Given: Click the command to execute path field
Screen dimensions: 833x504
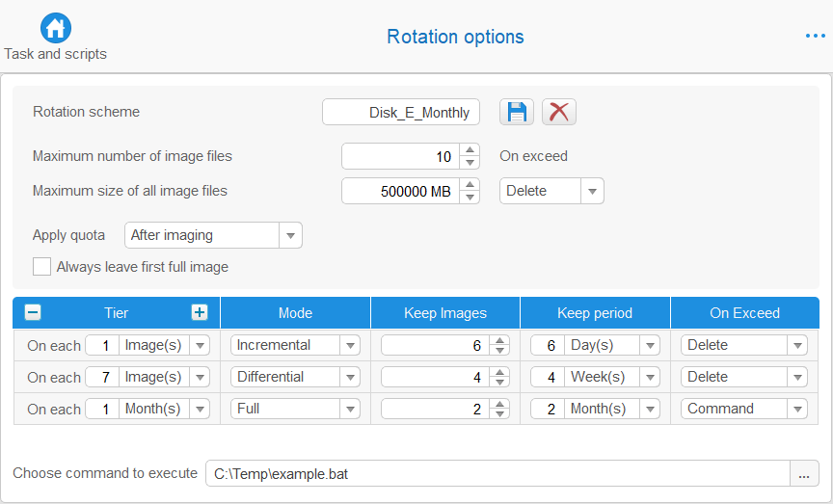Looking at the screenshot, I should 497,473.
